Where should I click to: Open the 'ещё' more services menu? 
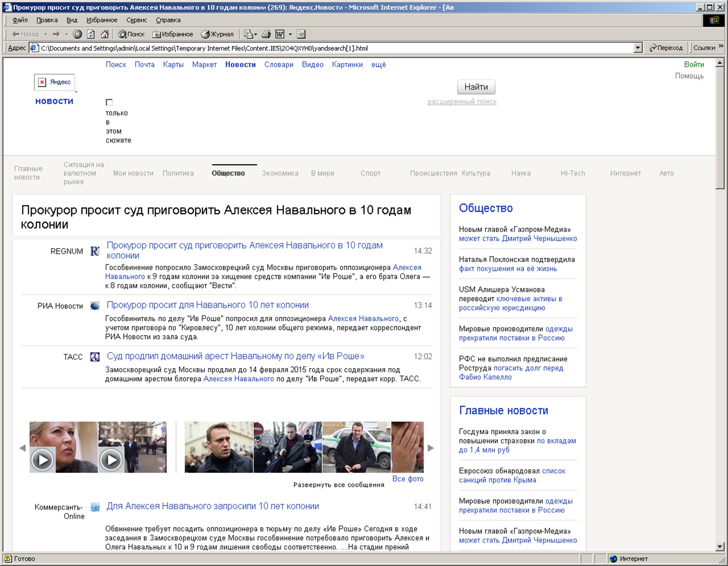[379, 64]
